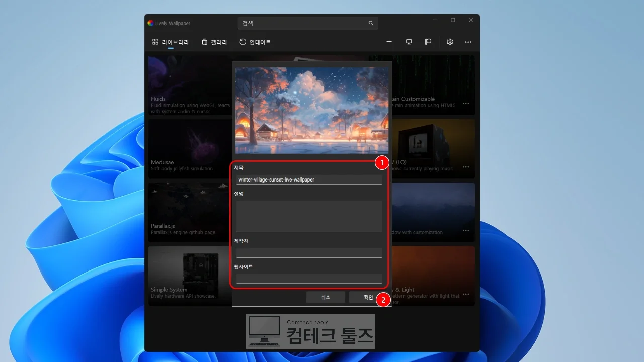Cancel the dialog with 취소

(326, 297)
